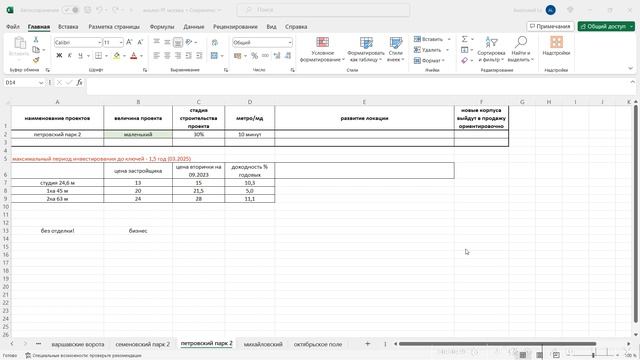Image resolution: width=640 pixels, height=360 pixels.
Task: Toggle Wrap Text in the alignment group
Action: point(215,42)
